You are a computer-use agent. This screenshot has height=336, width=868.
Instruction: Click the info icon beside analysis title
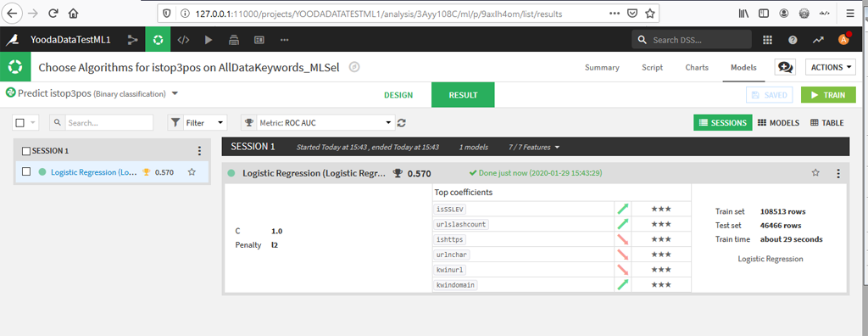[x=355, y=67]
